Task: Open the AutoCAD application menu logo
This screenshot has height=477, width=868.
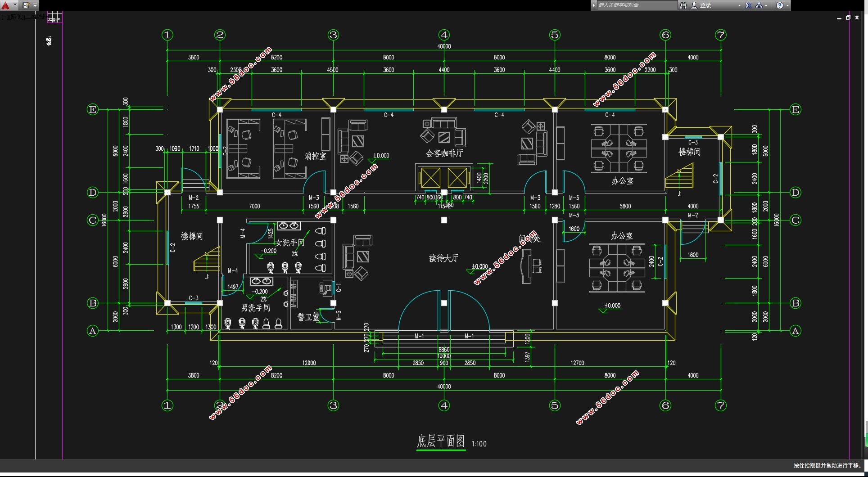Action: [x=5, y=5]
